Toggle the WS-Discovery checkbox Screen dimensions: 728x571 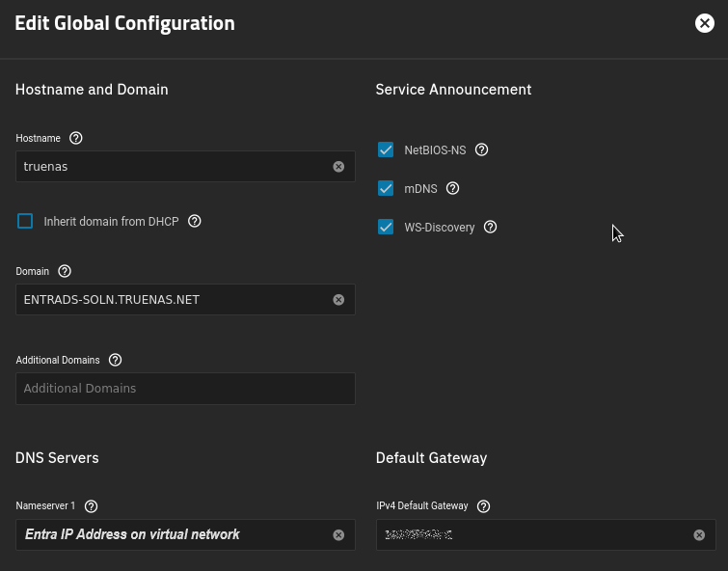point(386,227)
